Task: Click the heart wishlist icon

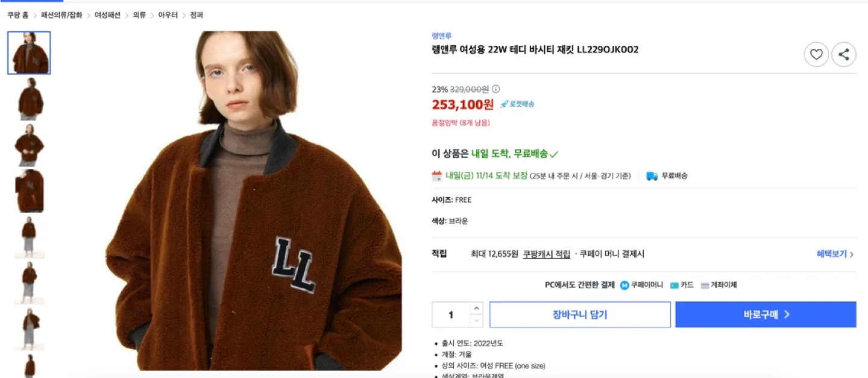Action: point(816,54)
